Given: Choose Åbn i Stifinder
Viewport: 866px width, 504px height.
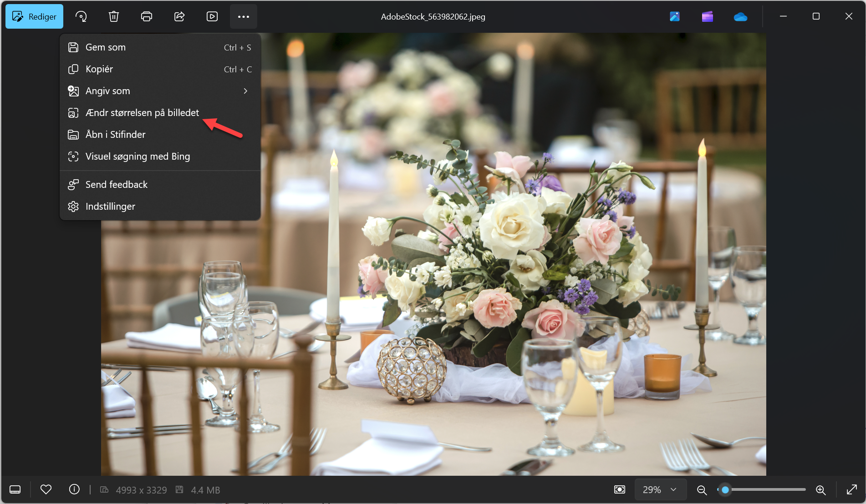Looking at the screenshot, I should (160, 135).
